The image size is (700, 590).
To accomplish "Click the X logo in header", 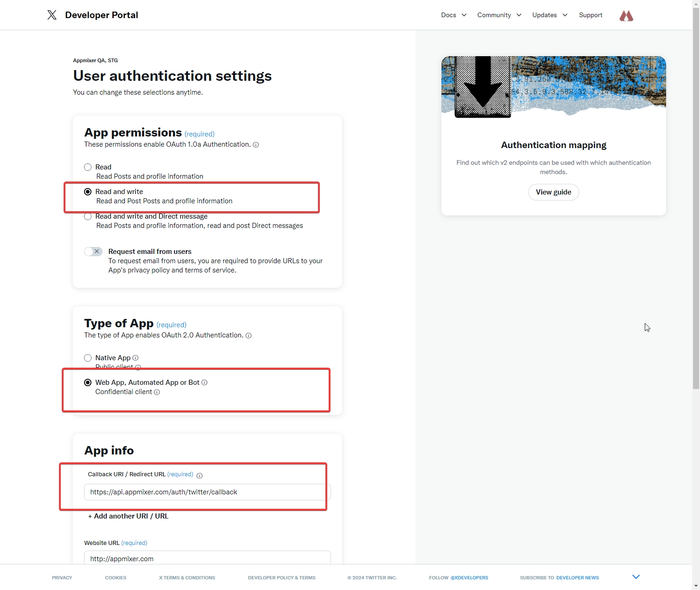I will pyautogui.click(x=52, y=15).
